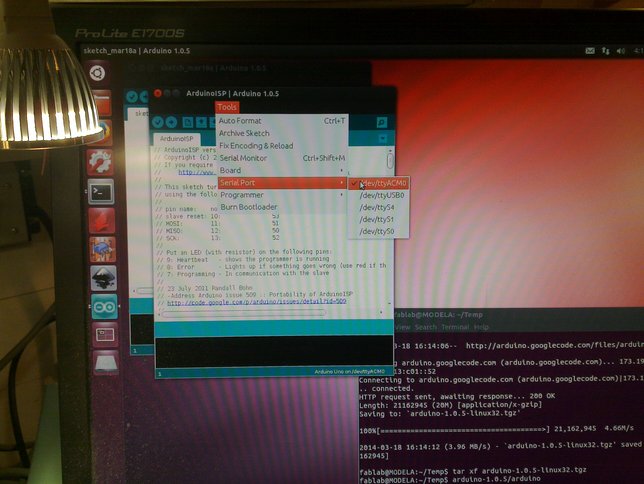
Task: Click 'Arduino Uno on /dev/ttyACM0' status text
Action: pyautogui.click(x=350, y=371)
